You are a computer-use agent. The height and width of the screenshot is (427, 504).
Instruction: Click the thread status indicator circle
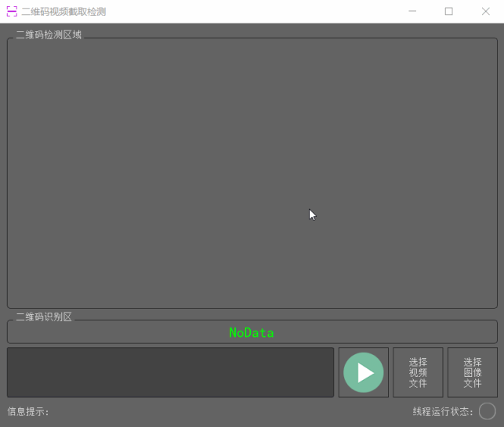[487, 411]
